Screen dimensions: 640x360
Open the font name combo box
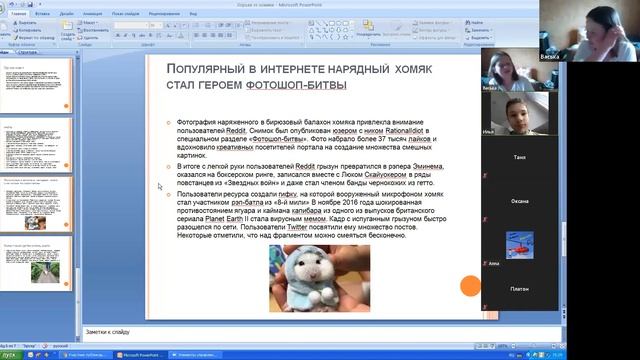131,25
